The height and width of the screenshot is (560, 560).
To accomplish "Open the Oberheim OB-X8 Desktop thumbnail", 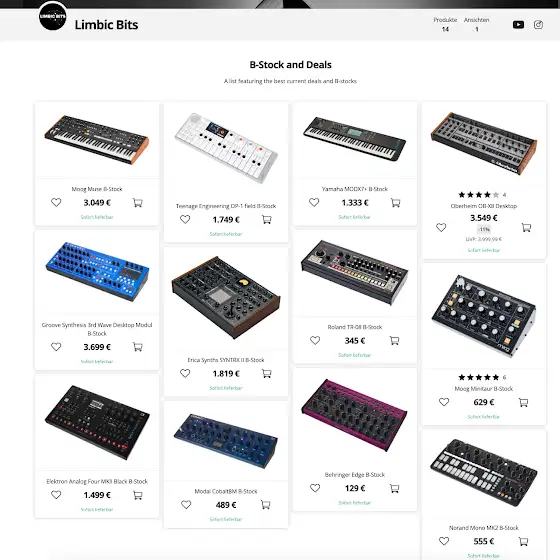I will (484, 144).
